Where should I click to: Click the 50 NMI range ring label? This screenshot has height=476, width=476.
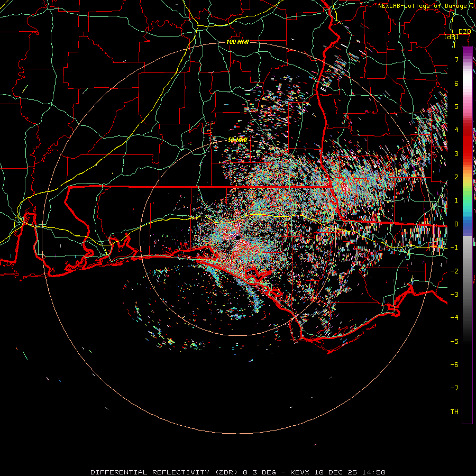pyautogui.click(x=237, y=140)
